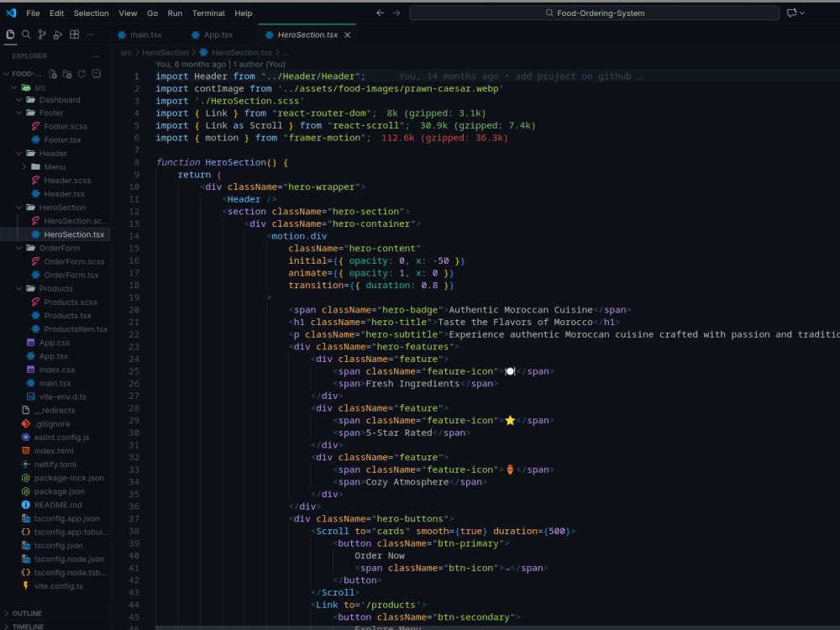
Task: Click New File icon in explorer header
Action: [52, 74]
